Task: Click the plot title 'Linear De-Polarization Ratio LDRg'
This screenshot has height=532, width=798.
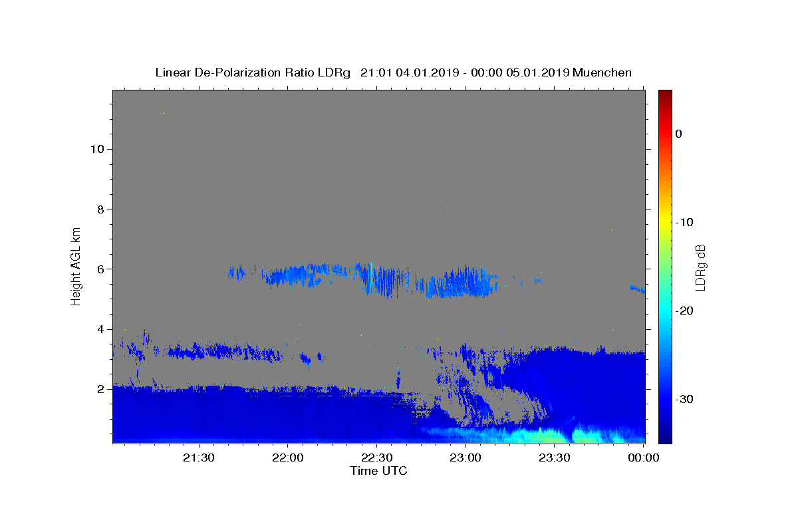Action: click(x=253, y=72)
